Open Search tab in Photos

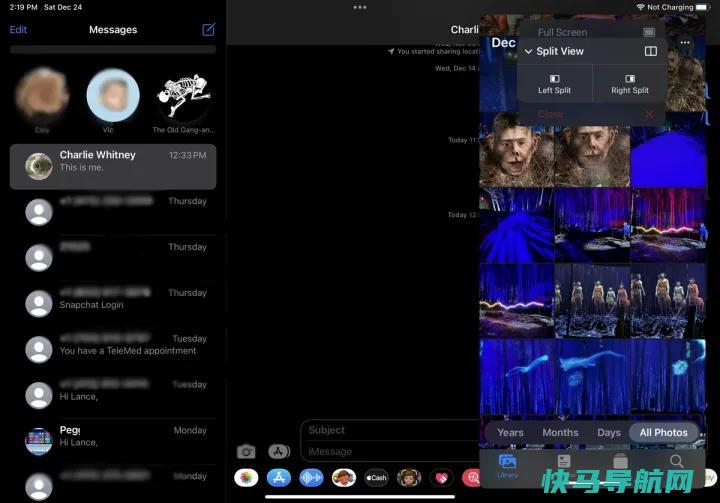(676, 461)
